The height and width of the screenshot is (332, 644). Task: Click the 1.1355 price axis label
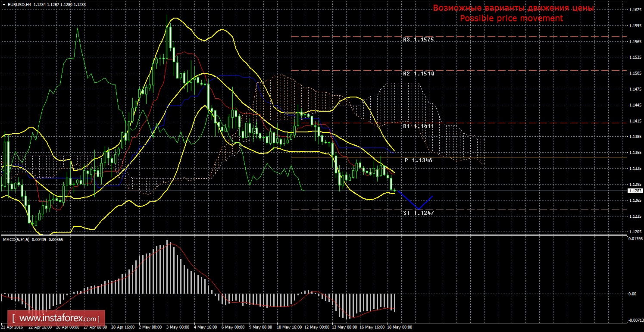635,153
